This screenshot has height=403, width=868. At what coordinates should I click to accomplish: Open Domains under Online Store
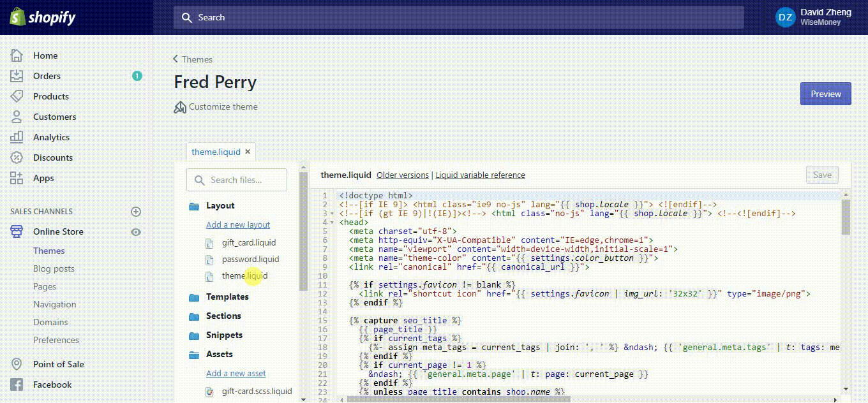point(50,322)
